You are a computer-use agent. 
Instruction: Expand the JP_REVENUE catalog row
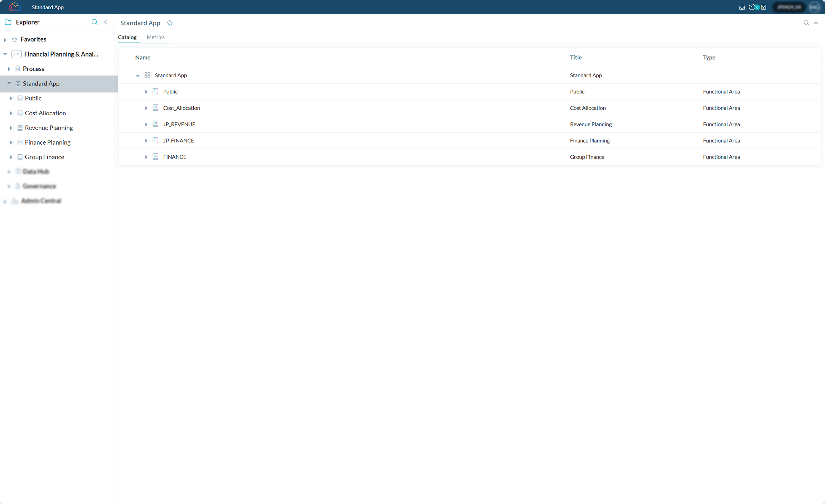pyautogui.click(x=146, y=125)
